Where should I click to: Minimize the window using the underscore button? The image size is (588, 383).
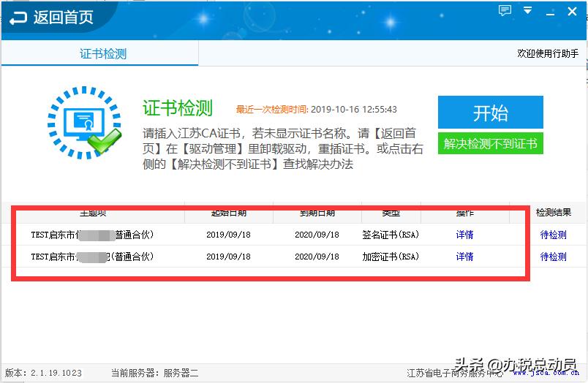(x=550, y=14)
